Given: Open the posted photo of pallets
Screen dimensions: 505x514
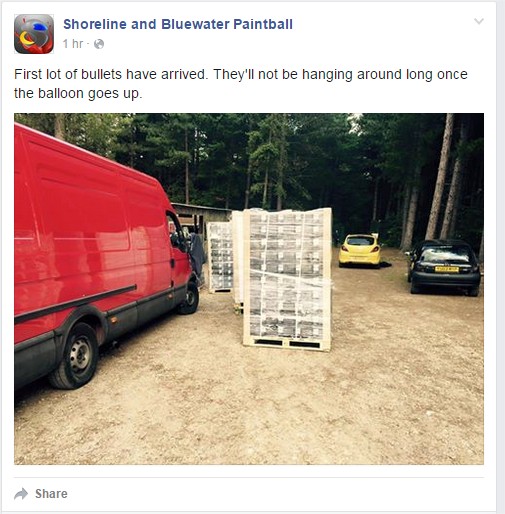Looking at the screenshot, I should pyautogui.click(x=249, y=289).
